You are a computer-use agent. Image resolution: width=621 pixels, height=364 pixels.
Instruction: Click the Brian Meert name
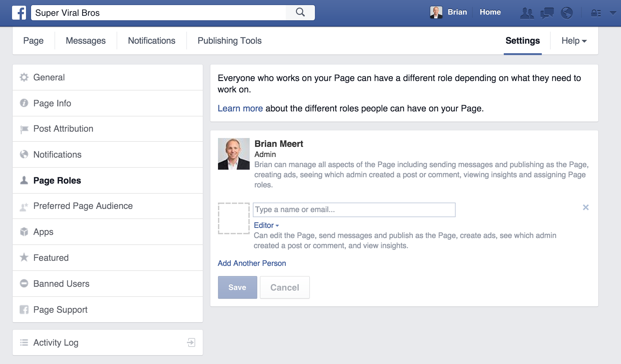(278, 144)
